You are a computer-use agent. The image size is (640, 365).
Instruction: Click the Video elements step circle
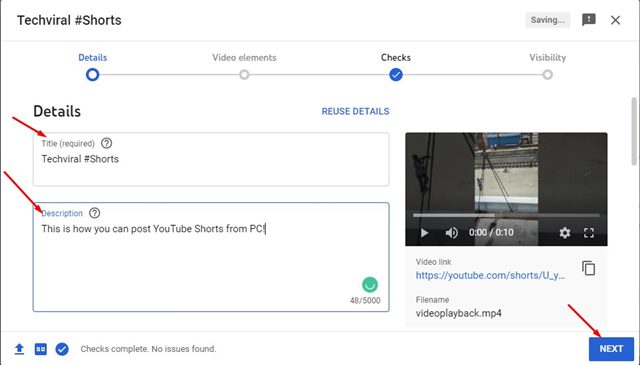point(244,75)
